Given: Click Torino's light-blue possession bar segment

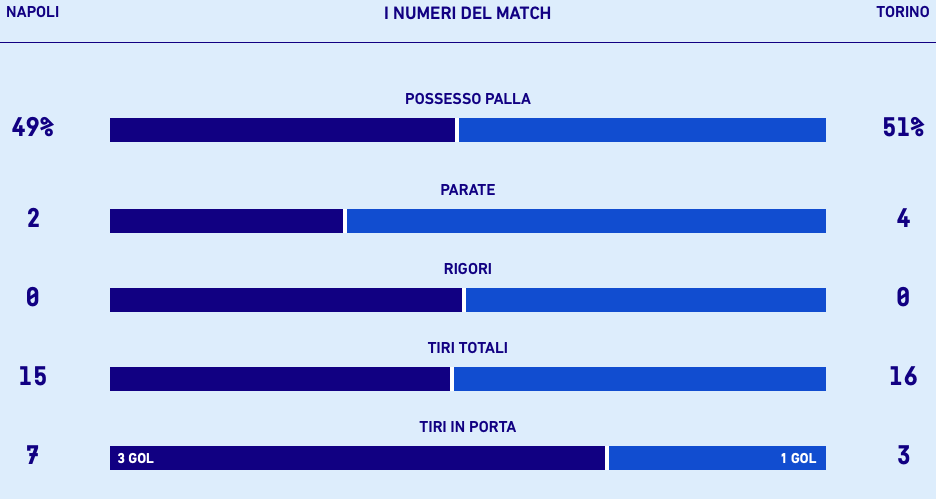Looking at the screenshot, I should click(x=642, y=130).
